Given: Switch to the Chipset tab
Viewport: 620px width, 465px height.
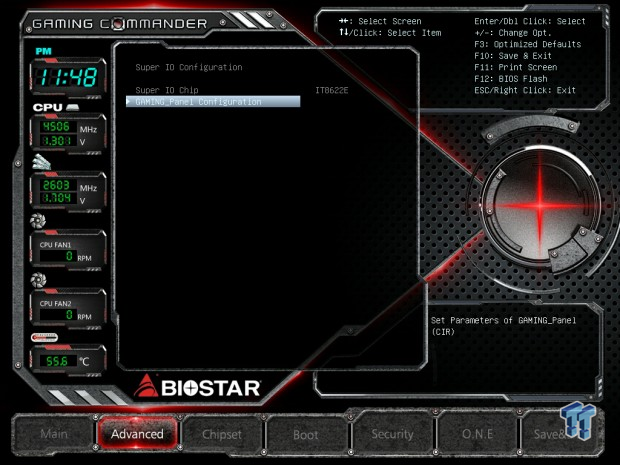Looking at the screenshot, I should coord(221,434).
